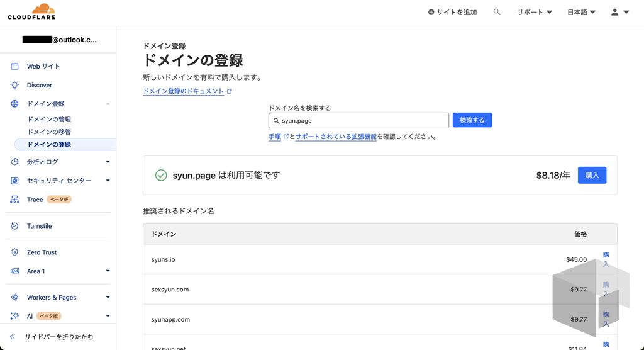Click サイドバーを折りたたむ label
Viewport: 644px width, 350px height.
pos(59,337)
